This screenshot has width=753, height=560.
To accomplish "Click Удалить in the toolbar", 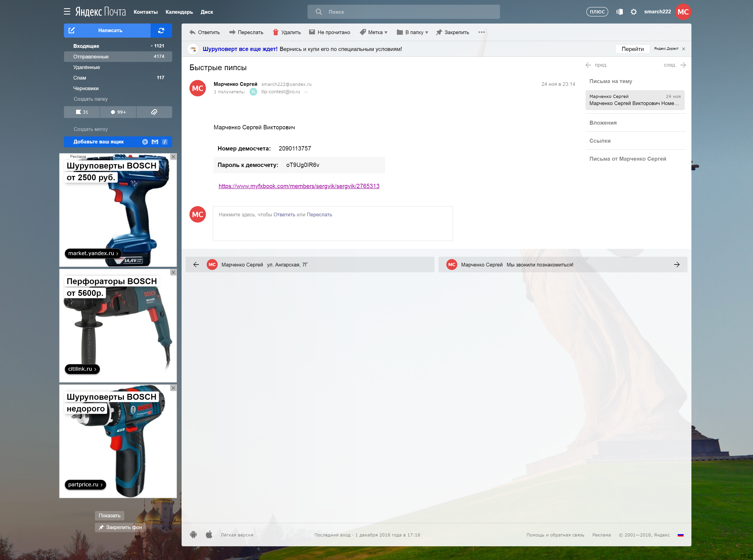I will [x=287, y=32].
